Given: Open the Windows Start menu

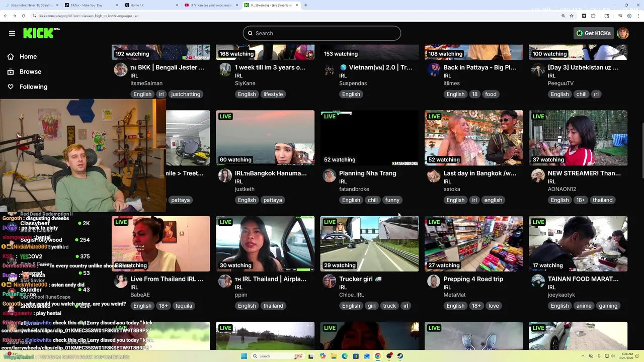Looking at the screenshot, I should 244,356.
